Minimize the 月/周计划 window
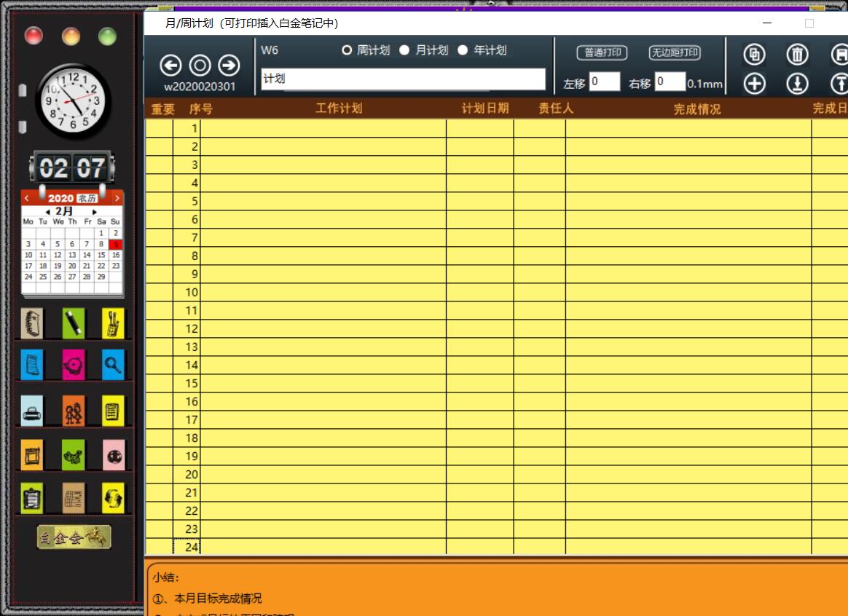Screen dimensions: 848x616 tap(767, 23)
